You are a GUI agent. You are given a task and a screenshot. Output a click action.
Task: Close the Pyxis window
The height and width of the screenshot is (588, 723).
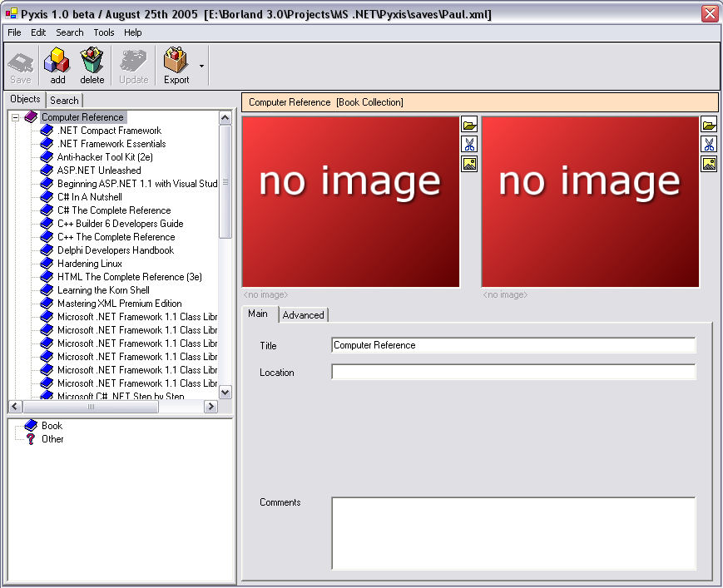tap(710, 13)
